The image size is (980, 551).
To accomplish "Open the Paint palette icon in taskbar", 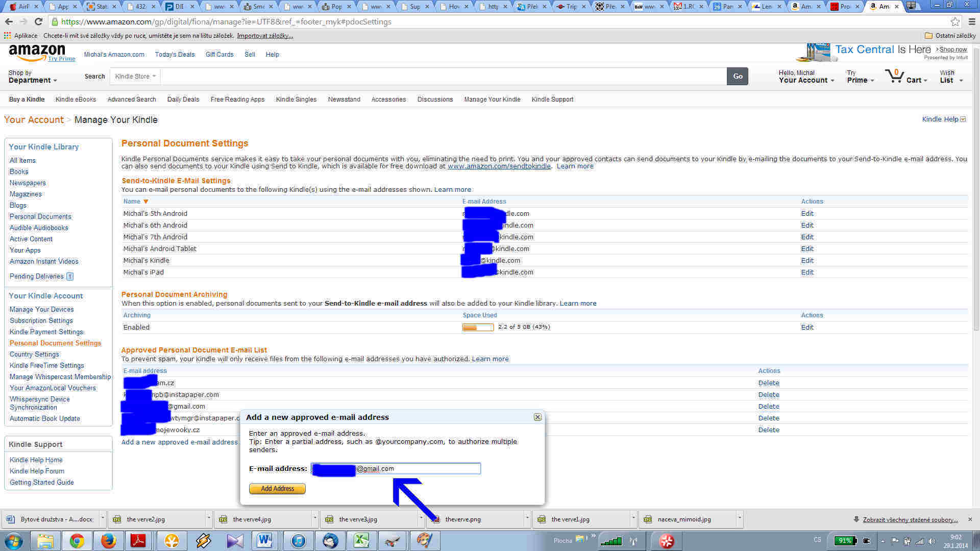I will (425, 540).
